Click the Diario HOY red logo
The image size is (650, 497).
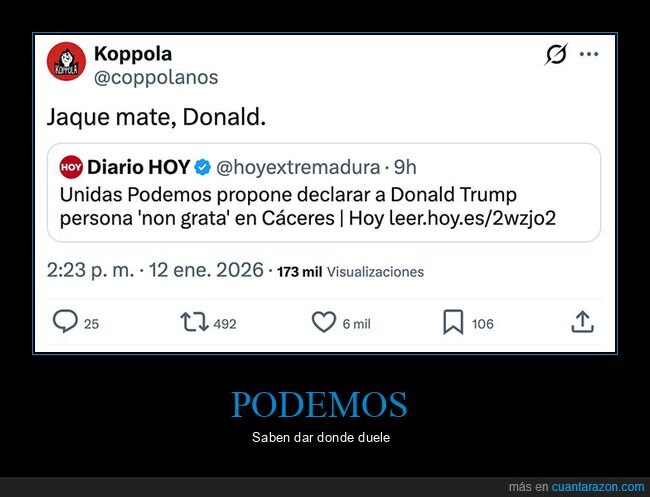[71, 167]
